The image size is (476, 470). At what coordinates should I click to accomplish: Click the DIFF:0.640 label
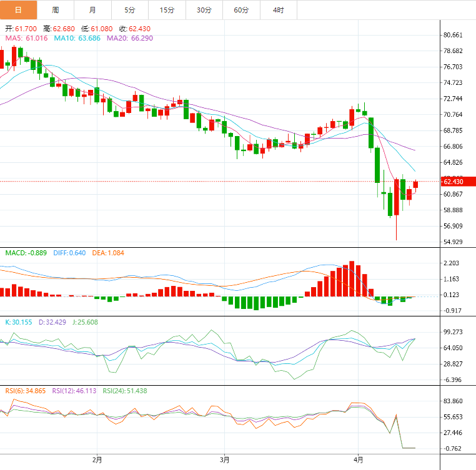tap(69, 253)
